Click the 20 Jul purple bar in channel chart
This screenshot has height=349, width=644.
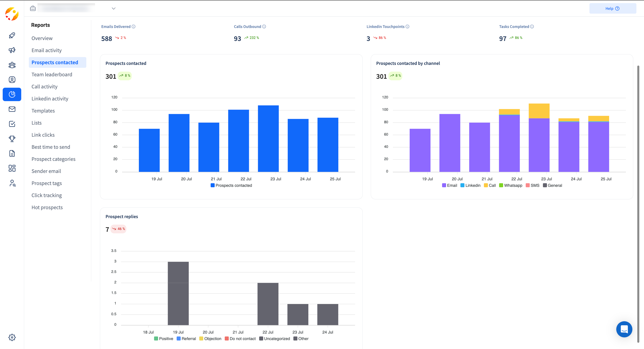point(449,143)
